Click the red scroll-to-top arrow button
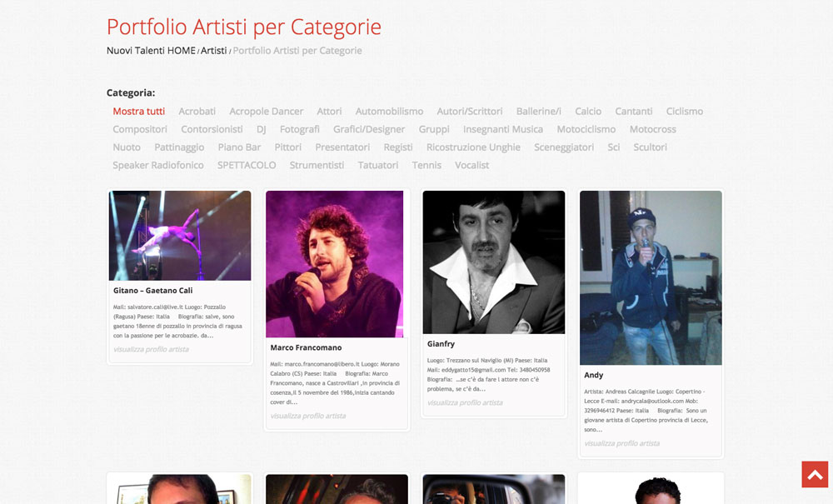833x504 pixels. point(815,474)
